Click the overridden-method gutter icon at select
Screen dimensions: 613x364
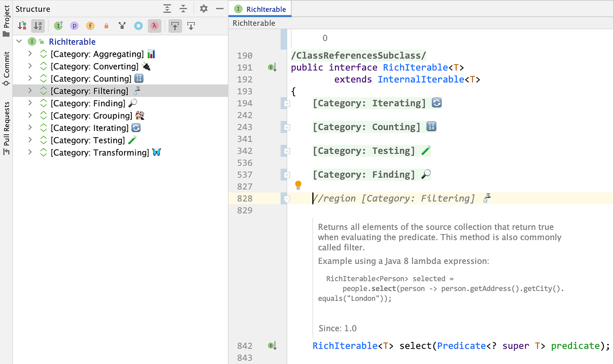(271, 346)
